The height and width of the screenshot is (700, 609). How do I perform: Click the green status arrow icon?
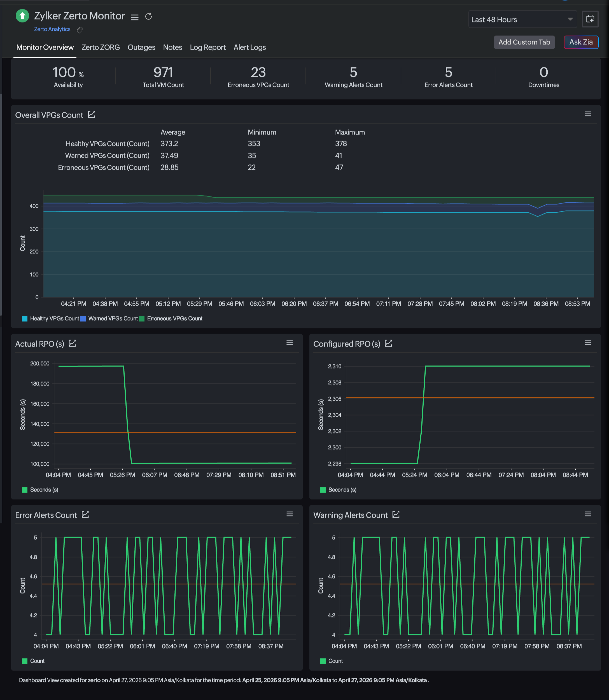(22, 16)
